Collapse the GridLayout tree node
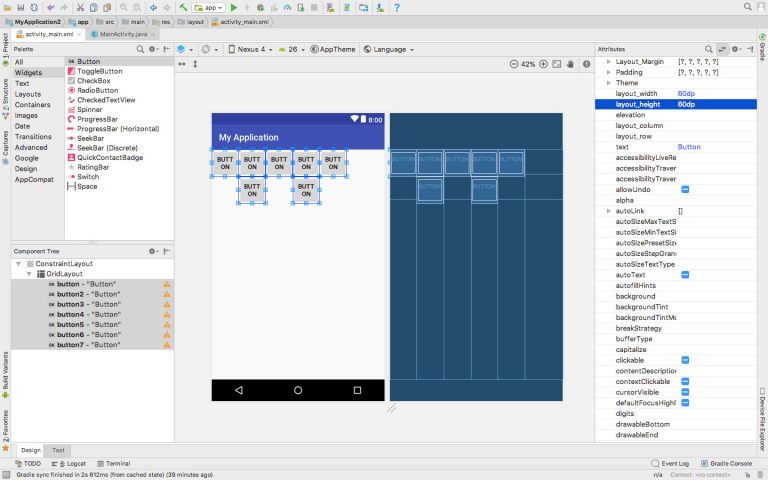 pyautogui.click(x=29, y=274)
